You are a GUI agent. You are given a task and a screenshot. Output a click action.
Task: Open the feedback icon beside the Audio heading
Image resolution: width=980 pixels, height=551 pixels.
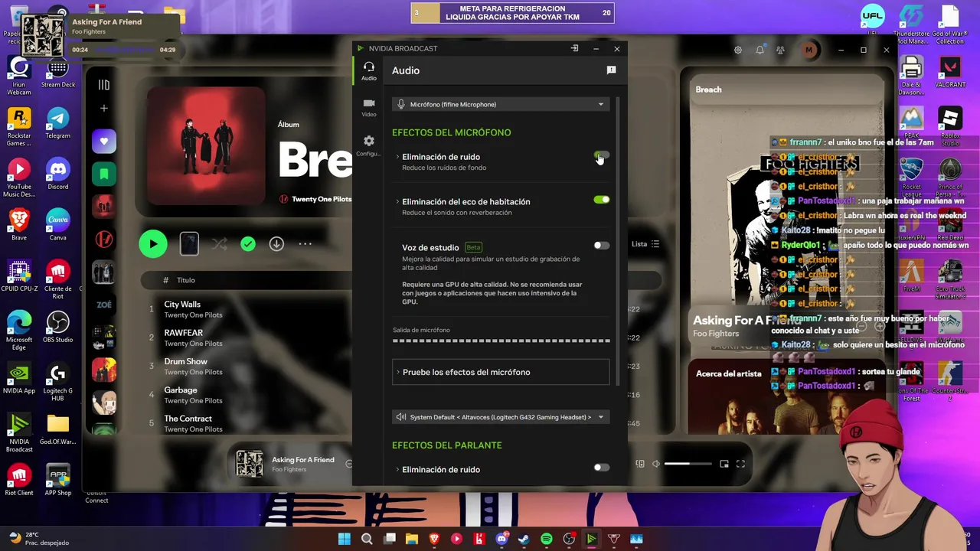(611, 70)
